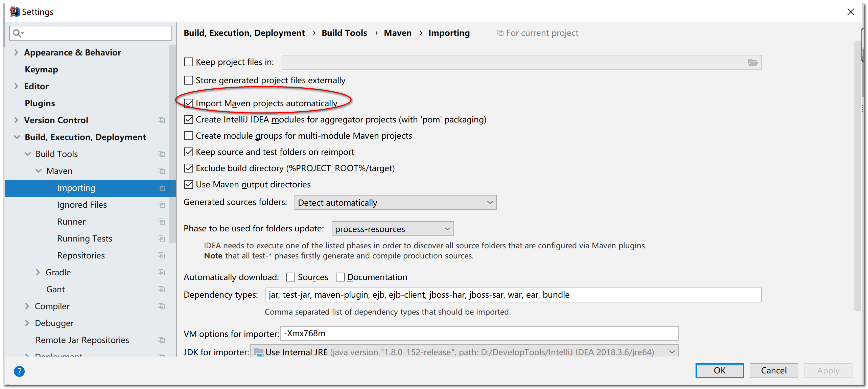868x389 pixels.
Task: Enable 'Create module groups for multi-module Maven projects'
Action: 189,135
